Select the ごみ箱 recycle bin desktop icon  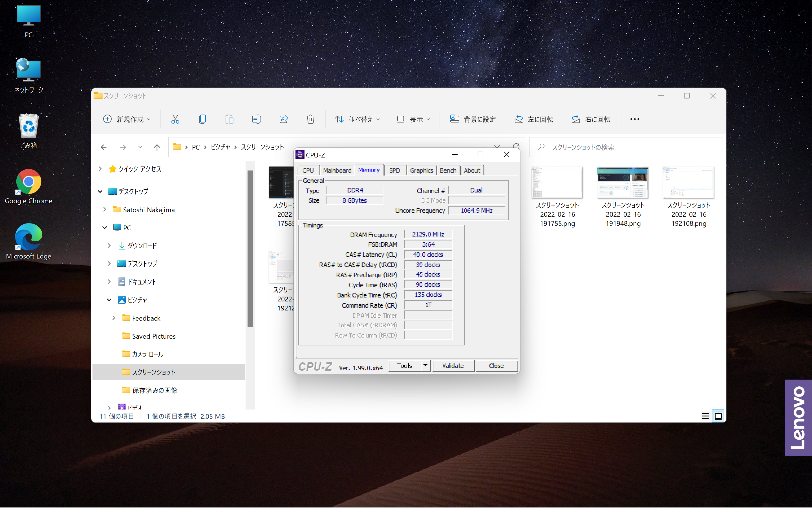coord(28,131)
